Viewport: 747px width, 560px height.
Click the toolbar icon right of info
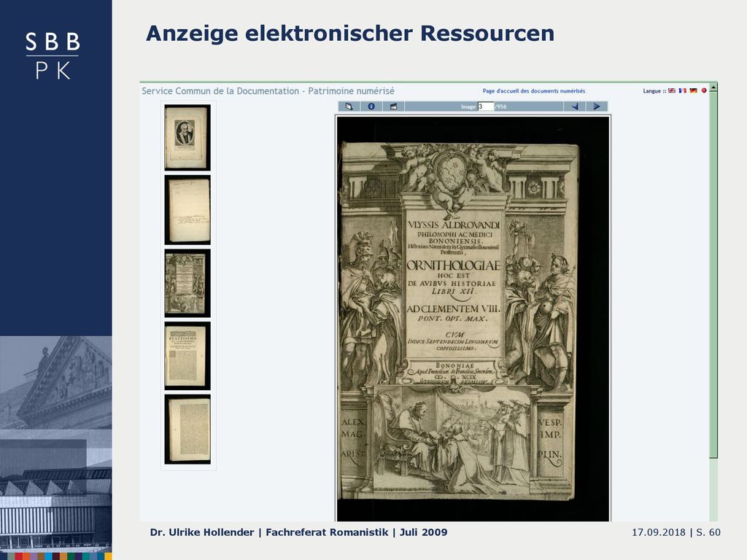393,106
